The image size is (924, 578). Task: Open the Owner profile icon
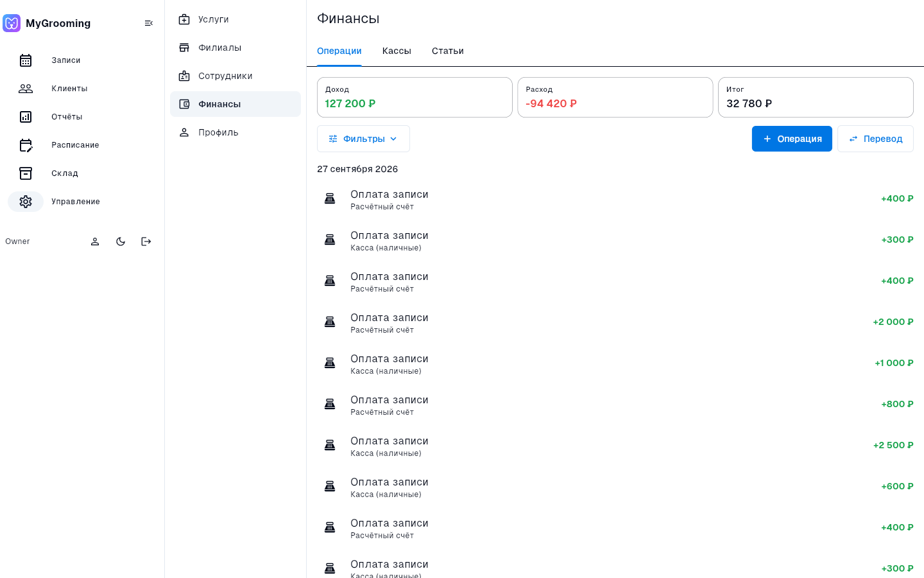click(95, 241)
